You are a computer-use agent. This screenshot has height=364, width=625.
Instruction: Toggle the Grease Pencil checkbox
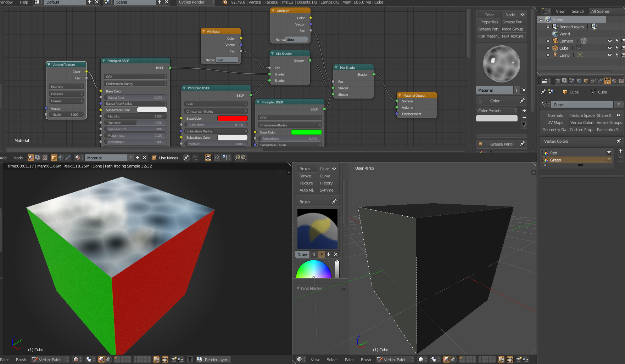coord(480,144)
